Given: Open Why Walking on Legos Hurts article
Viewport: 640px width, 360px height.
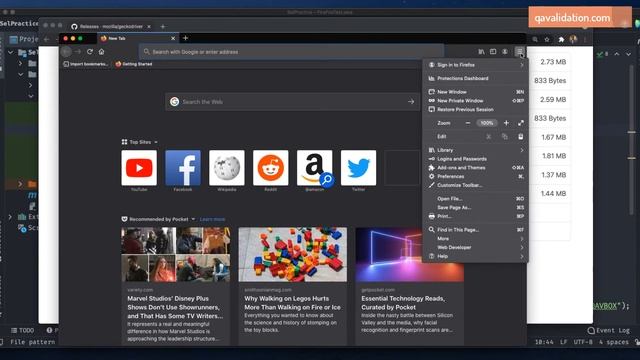Looking at the screenshot, I should pyautogui.click(x=293, y=286).
